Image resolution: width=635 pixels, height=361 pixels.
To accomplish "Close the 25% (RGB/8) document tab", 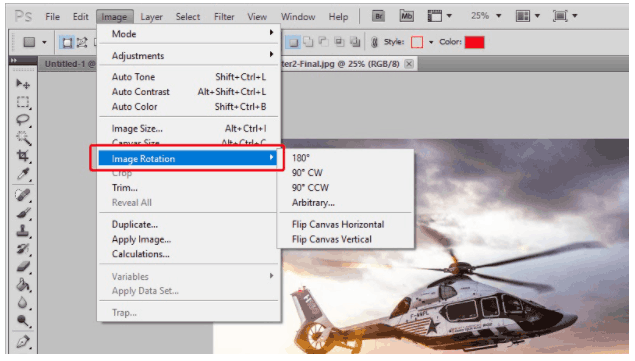I will 409,64.
